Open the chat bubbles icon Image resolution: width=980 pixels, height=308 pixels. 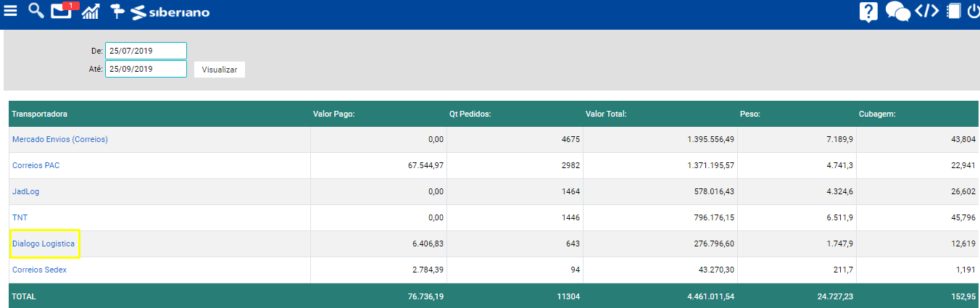click(898, 12)
